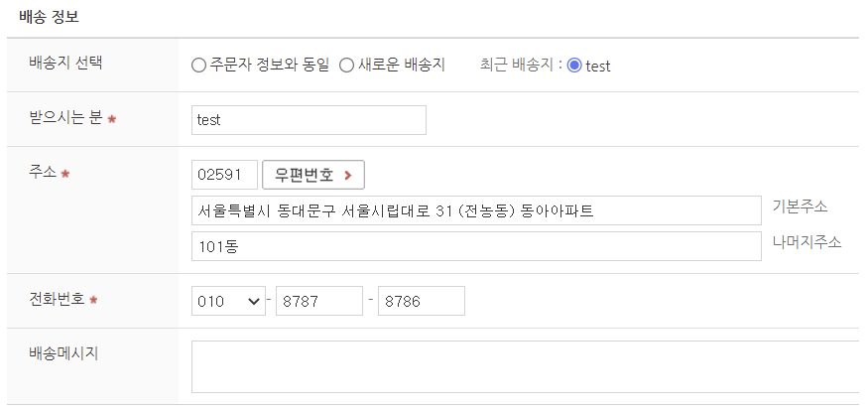The width and height of the screenshot is (868, 412).
Task: Select '주문자 정보와 동일' radio option
Action: [x=199, y=66]
